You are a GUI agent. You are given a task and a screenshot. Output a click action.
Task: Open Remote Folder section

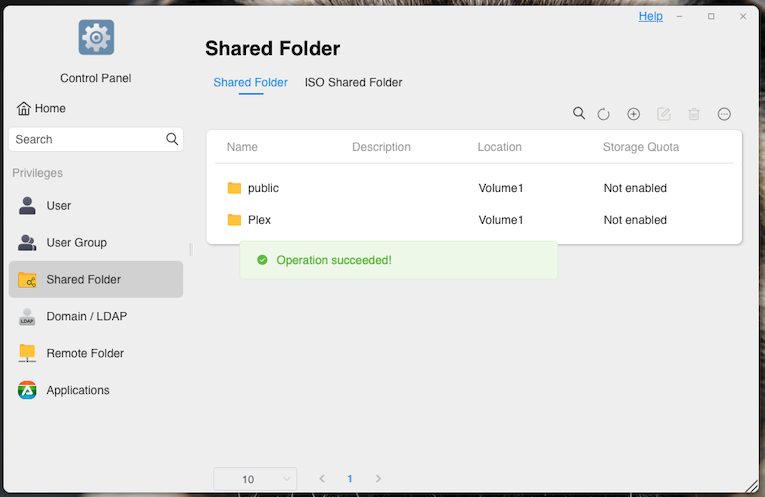click(96, 353)
